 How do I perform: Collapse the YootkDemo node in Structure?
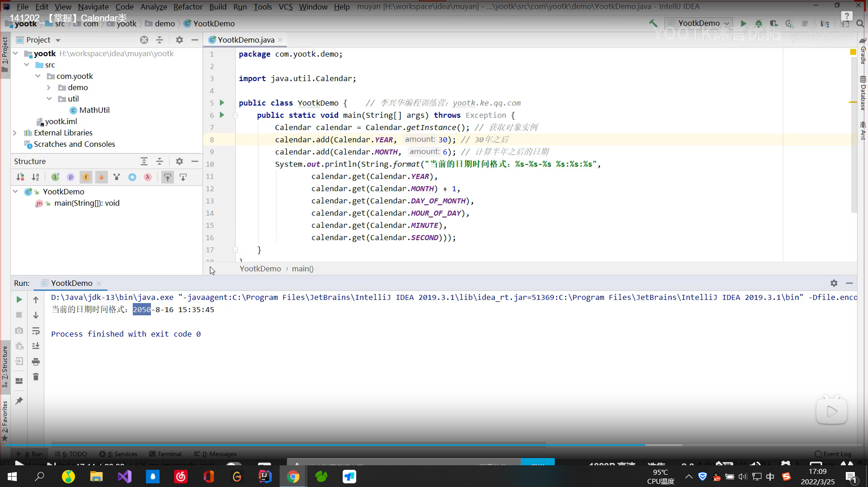[15, 191]
